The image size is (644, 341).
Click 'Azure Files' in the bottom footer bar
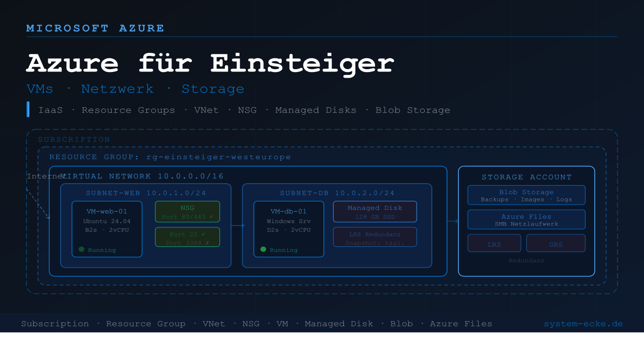(461, 324)
